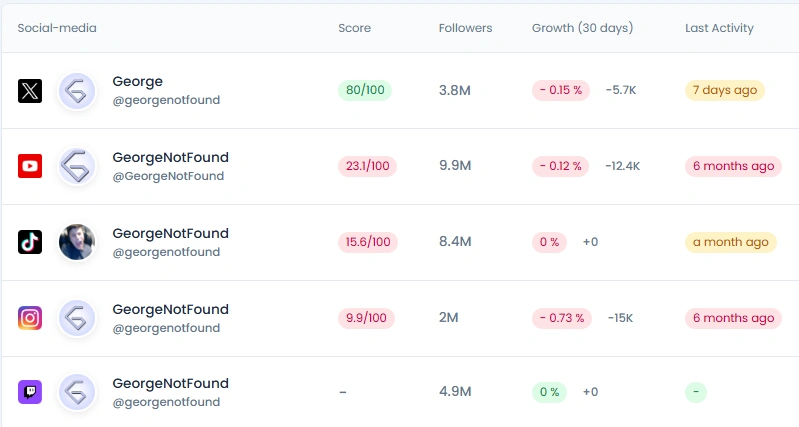Click the Followers column header
Image resolution: width=799 pixels, height=427 pixels.
tap(466, 28)
